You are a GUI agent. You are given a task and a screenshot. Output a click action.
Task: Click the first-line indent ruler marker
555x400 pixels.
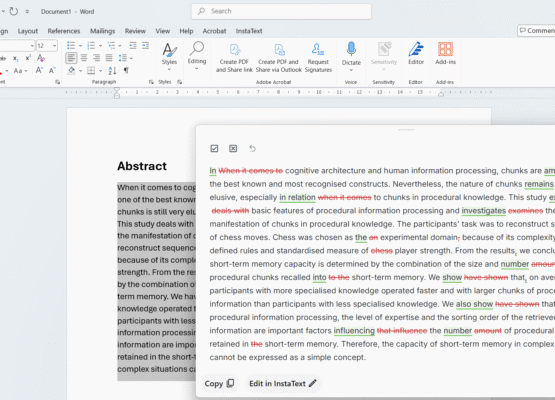pos(117,90)
